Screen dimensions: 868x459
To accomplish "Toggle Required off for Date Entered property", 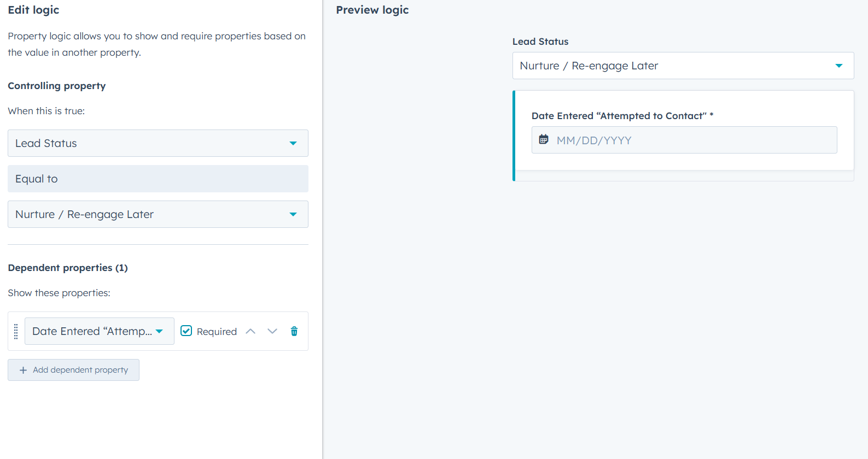I will pyautogui.click(x=187, y=331).
